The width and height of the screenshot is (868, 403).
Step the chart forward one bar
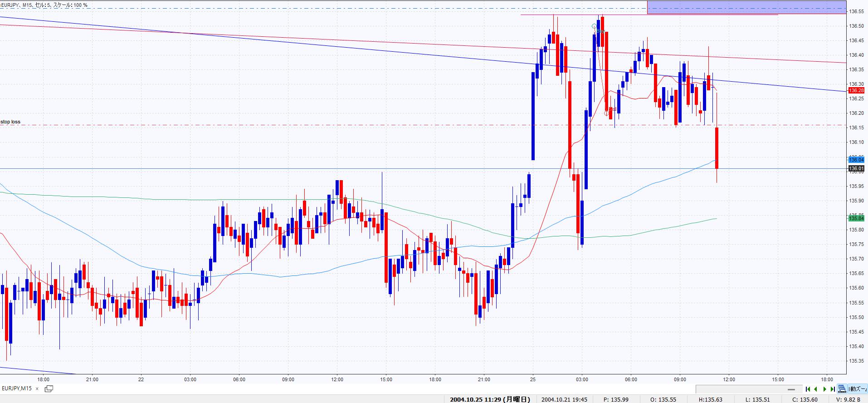pyautogui.click(x=824, y=389)
